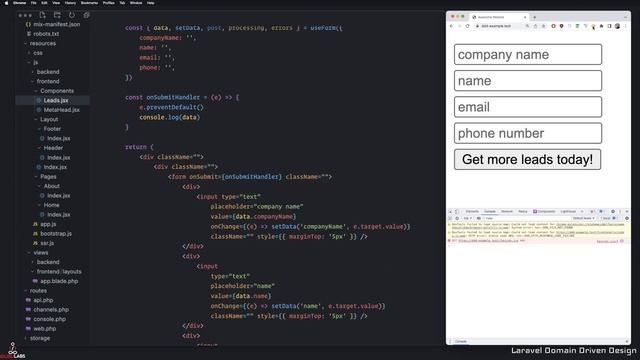Open mix-manifest.json in the file tree

(57, 24)
